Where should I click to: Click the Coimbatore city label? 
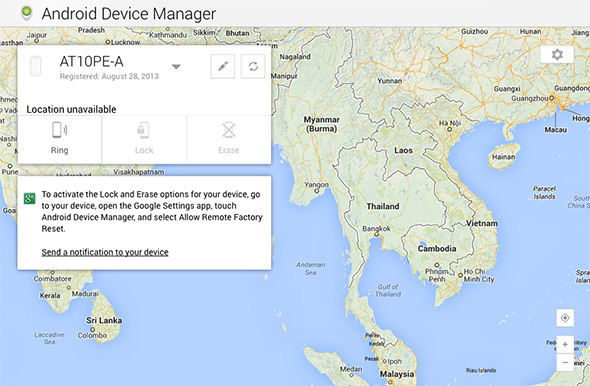[x=52, y=279]
